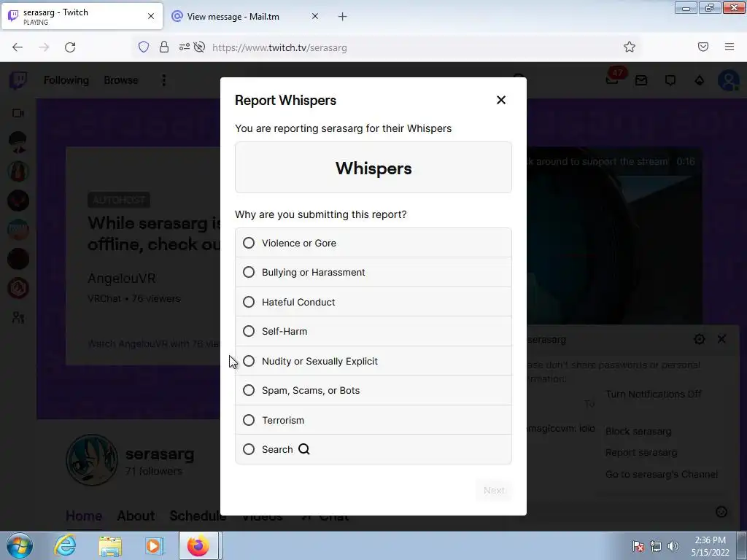747x560 pixels.
Task: Switch to channel Home tab
Action: [x=84, y=516]
